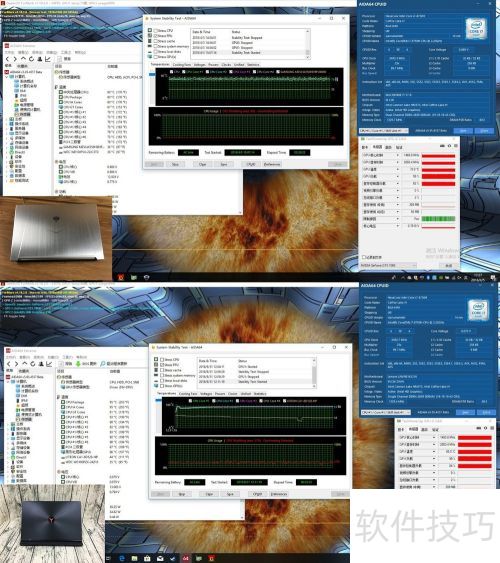Open GPU temperature row dropdown, lower GPU-Z

point(434,452)
